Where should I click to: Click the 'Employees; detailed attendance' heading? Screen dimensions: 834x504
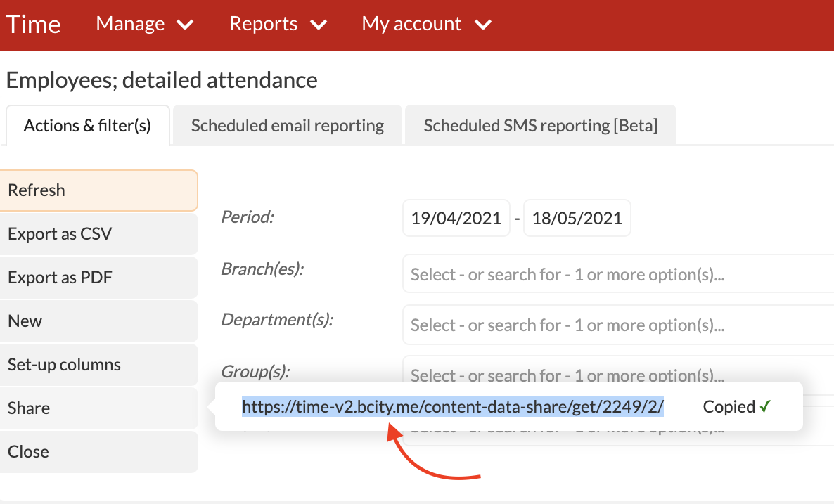162,80
